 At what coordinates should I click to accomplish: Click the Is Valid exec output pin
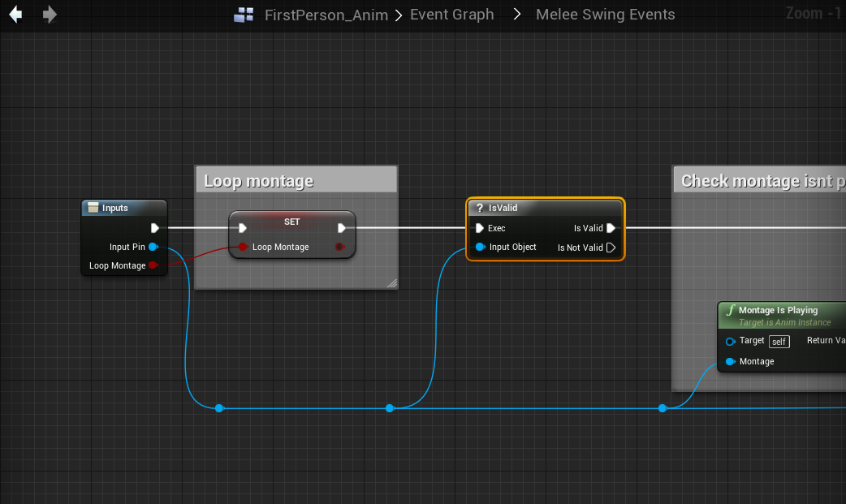click(611, 228)
